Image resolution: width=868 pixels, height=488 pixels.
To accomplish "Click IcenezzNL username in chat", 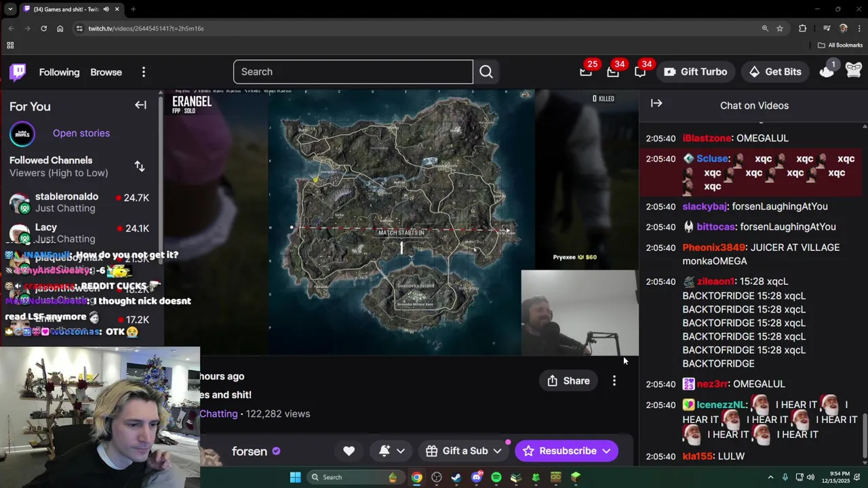I will [721, 405].
